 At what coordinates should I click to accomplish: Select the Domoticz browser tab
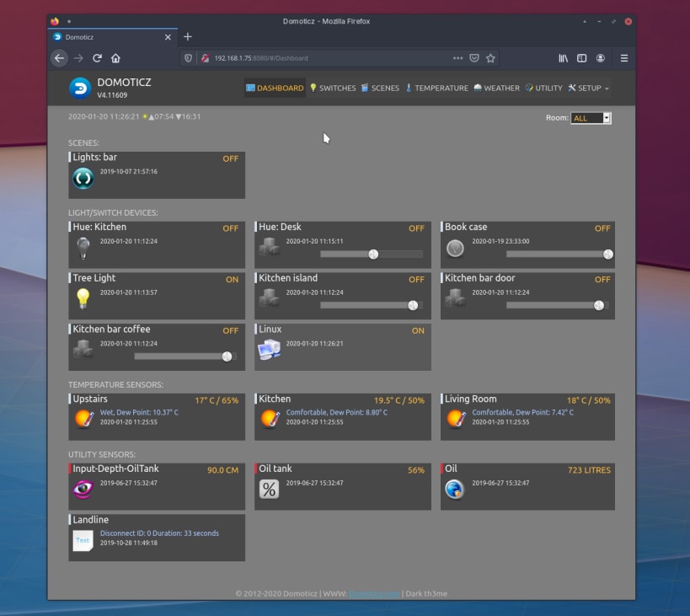coord(113,37)
